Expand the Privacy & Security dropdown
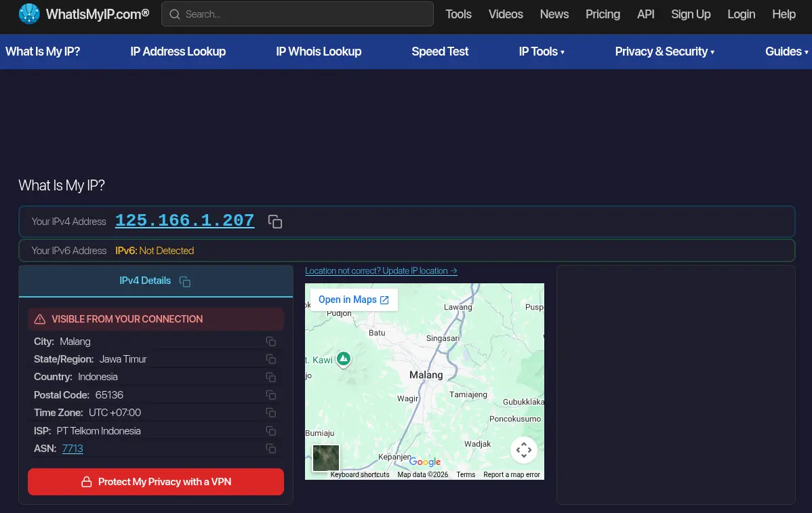This screenshot has height=513, width=812. point(664,52)
